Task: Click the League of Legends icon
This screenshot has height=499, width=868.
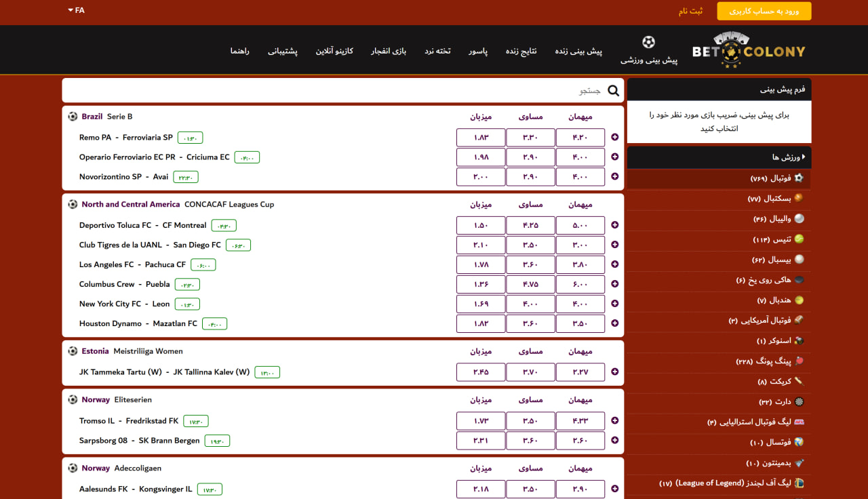Action: click(799, 483)
